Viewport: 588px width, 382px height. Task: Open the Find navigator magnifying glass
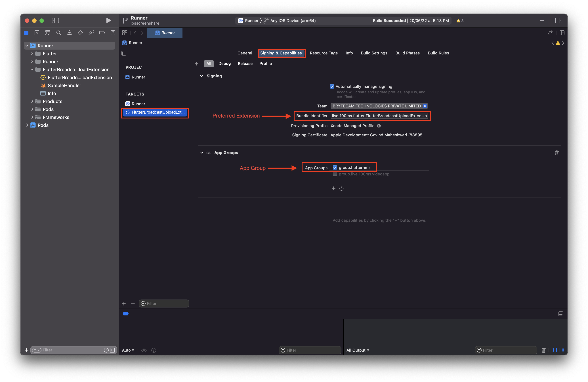(x=58, y=33)
